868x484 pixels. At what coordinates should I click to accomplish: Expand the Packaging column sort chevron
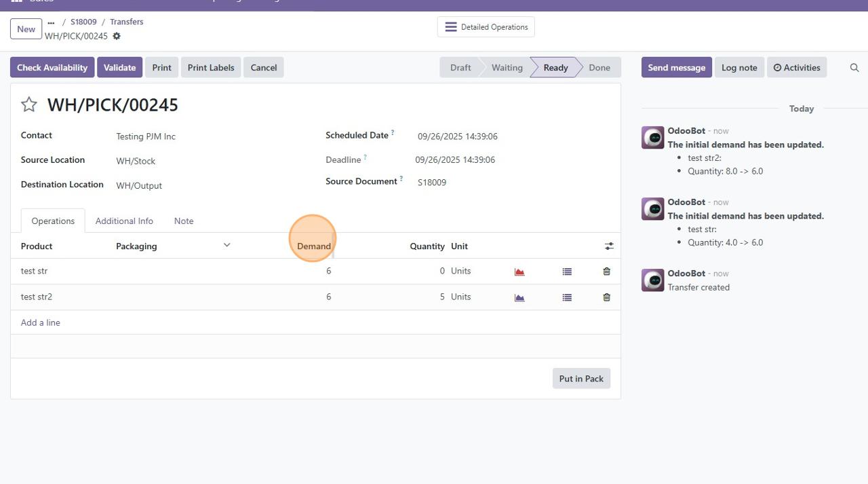pos(226,245)
